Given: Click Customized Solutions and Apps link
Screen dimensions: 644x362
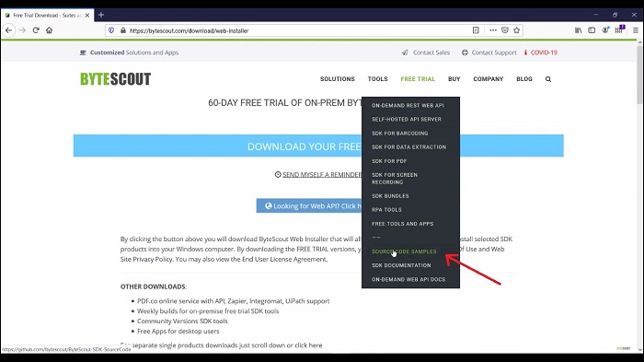Looking at the screenshot, I should 130,53.
